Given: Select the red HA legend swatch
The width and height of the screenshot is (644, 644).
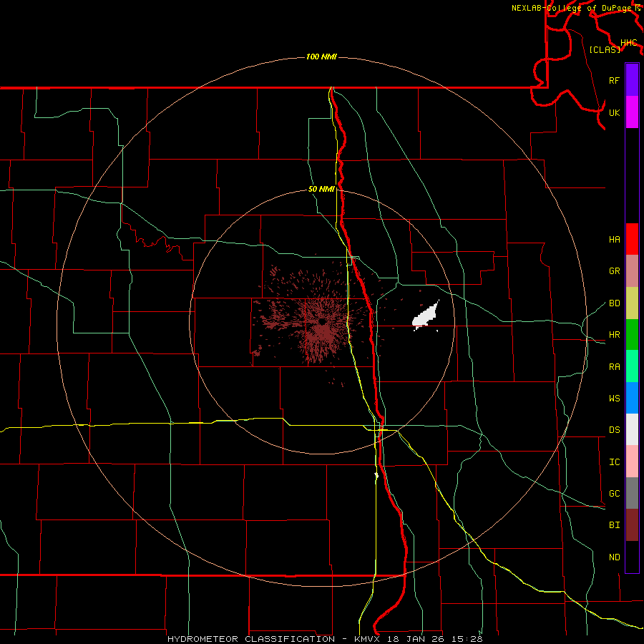Looking at the screenshot, I should click(x=632, y=239).
